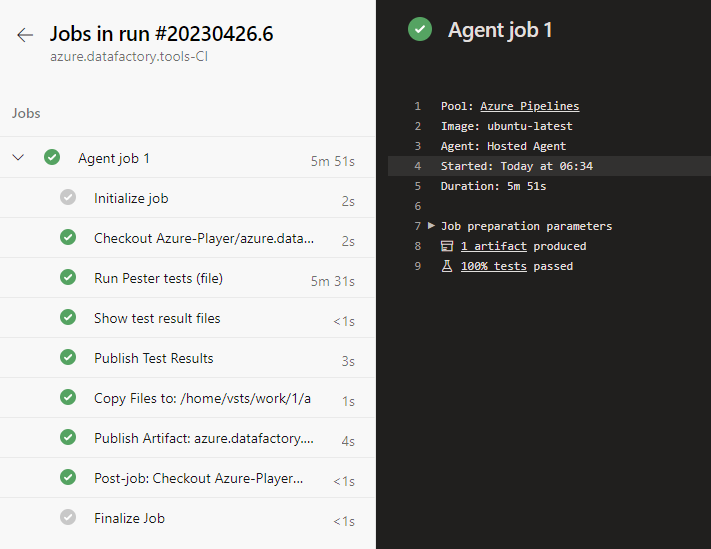Click log line Image: ubuntu-latest
The width and height of the screenshot is (711, 549).
(506, 126)
